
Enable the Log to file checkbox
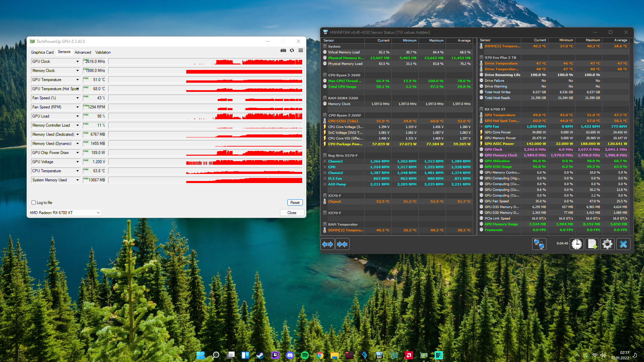(34, 203)
